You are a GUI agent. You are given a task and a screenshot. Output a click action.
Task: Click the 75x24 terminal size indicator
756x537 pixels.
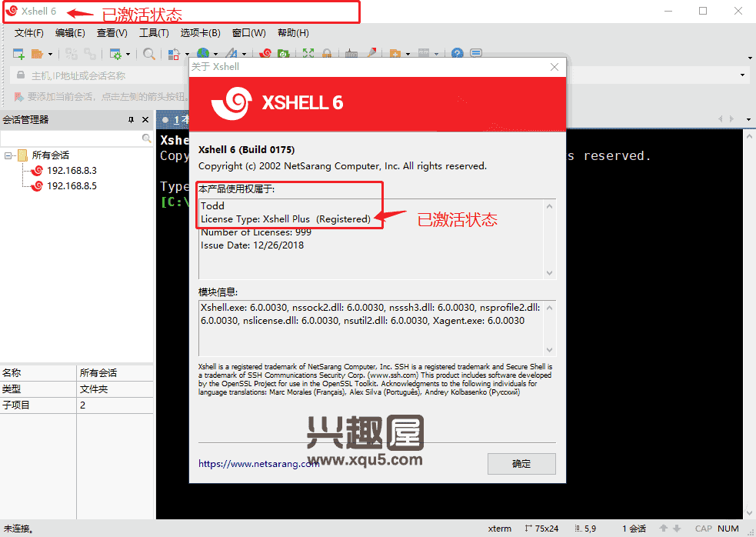pyautogui.click(x=542, y=529)
